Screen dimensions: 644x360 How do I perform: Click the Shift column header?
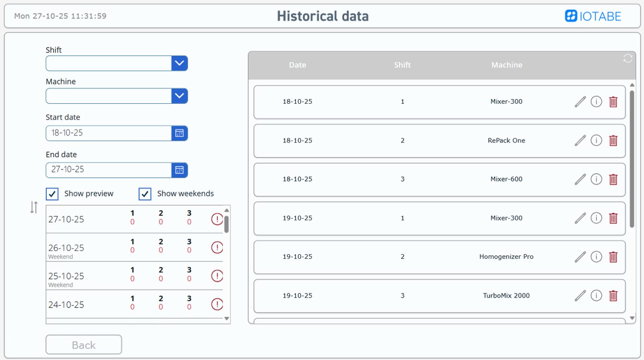[402, 65]
